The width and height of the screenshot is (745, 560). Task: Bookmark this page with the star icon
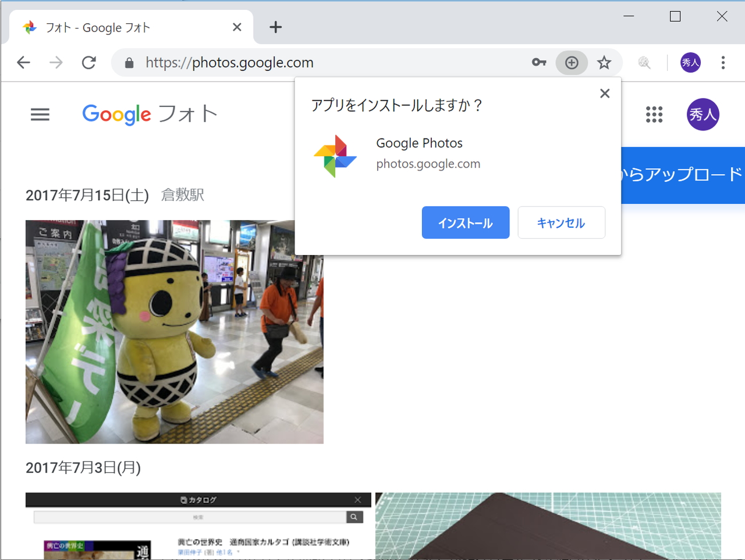[x=604, y=62]
